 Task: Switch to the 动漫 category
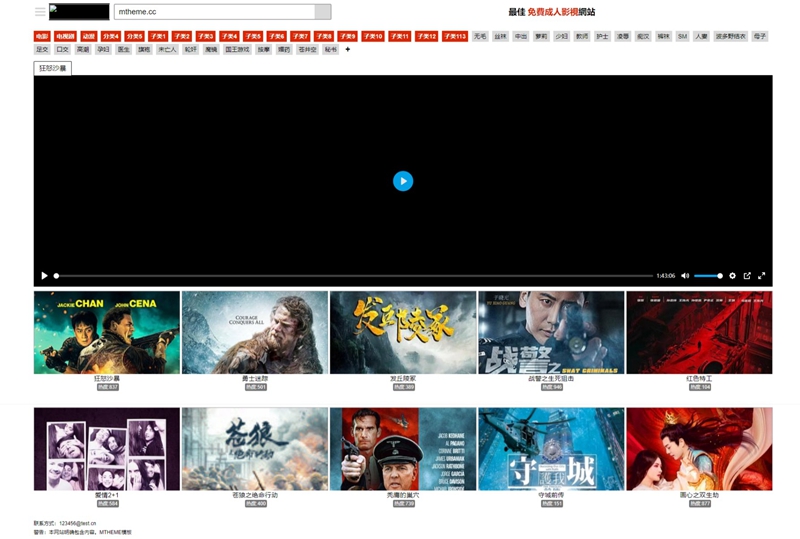coord(88,36)
